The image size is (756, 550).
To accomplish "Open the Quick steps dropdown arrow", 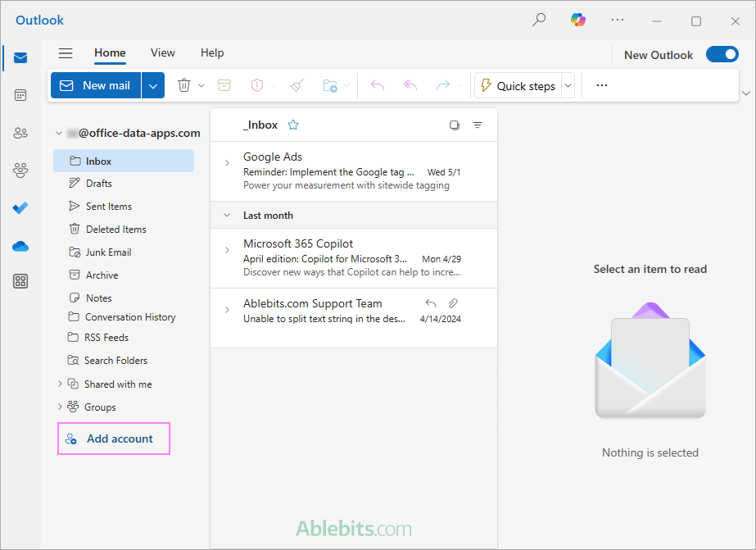I will (568, 84).
